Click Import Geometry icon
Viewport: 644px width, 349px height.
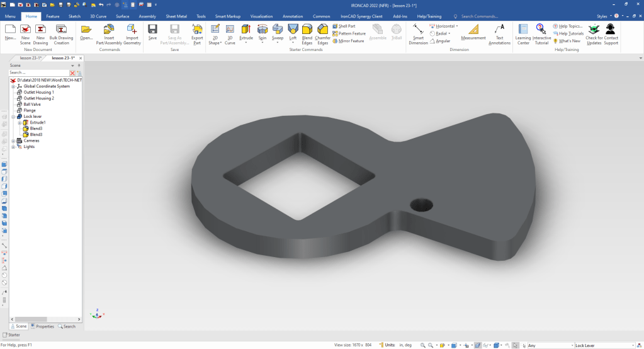click(x=132, y=29)
